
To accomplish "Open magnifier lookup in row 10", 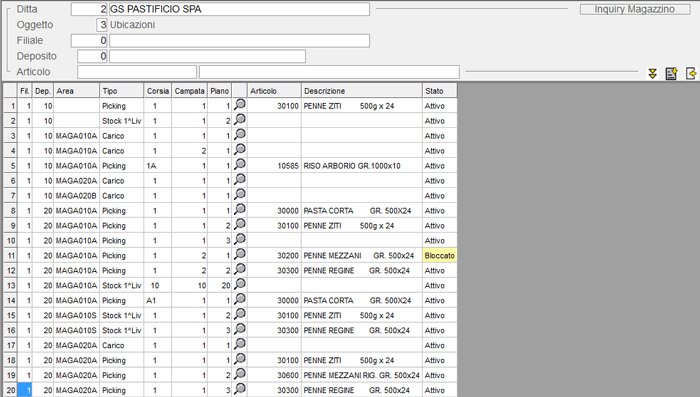I will 240,239.
